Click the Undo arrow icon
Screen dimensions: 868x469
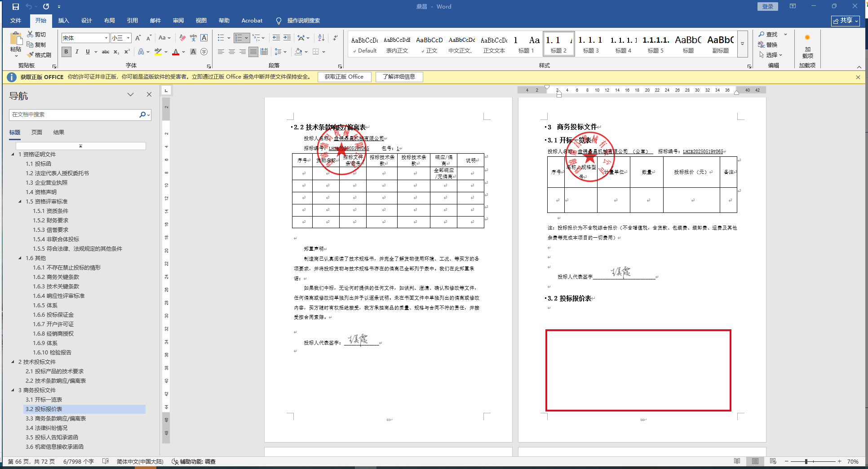[29, 7]
